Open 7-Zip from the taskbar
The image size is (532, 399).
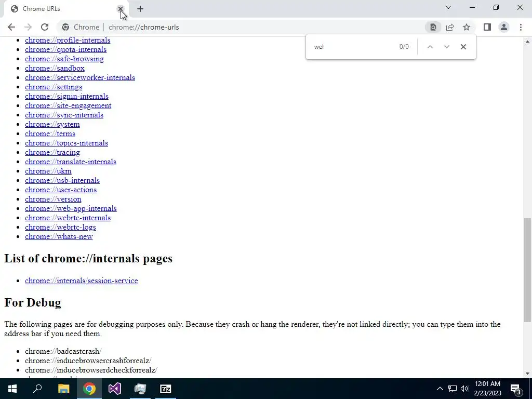click(x=166, y=389)
